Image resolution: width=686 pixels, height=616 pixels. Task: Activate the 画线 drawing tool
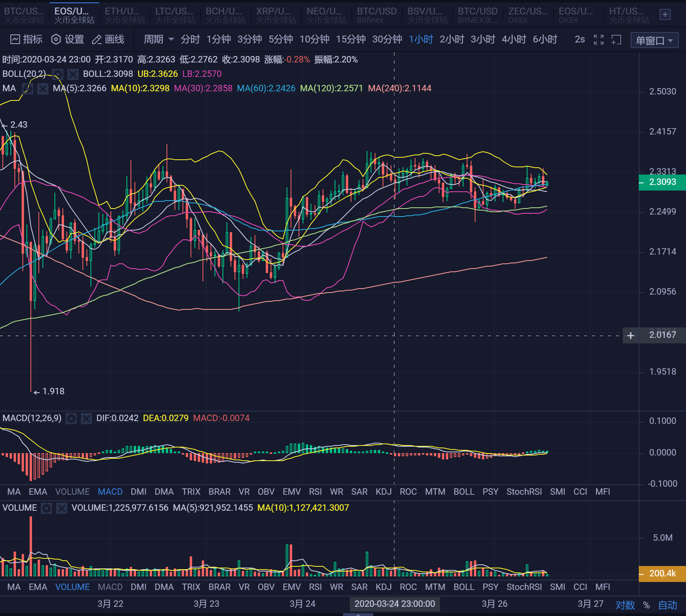pyautogui.click(x=108, y=39)
